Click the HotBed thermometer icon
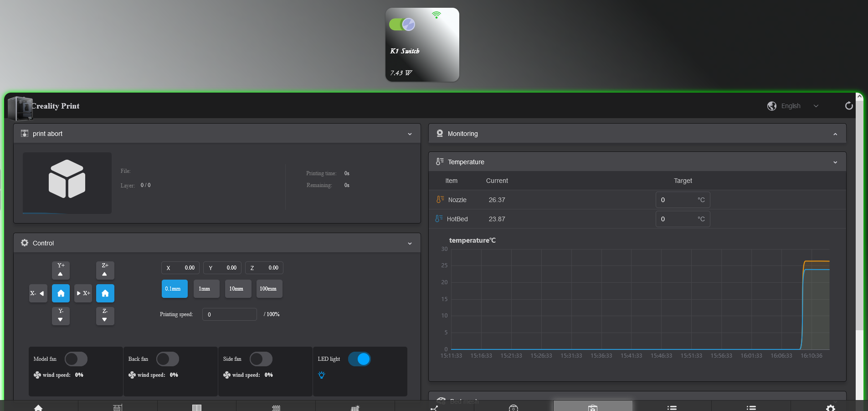Screen dimensions: 868x411 click(x=439, y=219)
